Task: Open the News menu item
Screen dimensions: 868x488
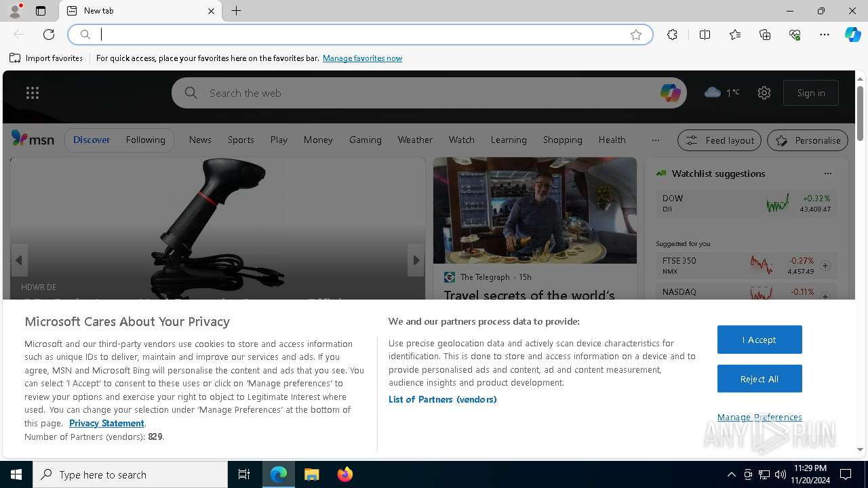Action: point(200,140)
